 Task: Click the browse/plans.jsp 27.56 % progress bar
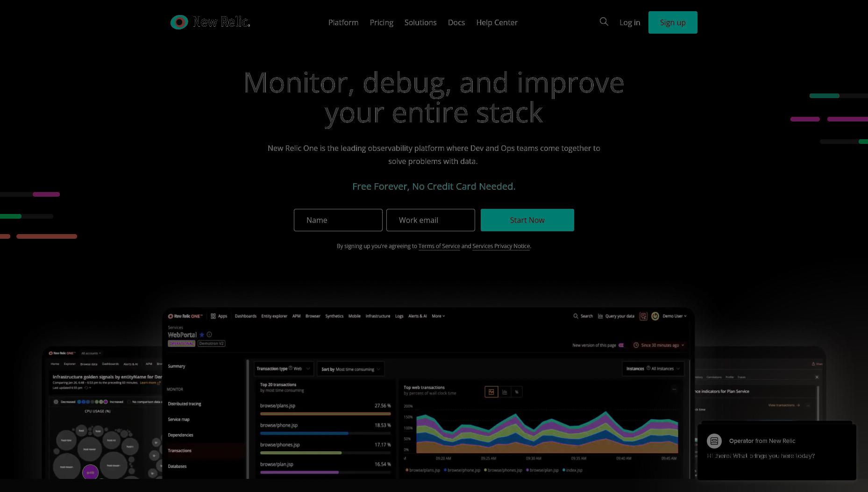pyautogui.click(x=326, y=414)
